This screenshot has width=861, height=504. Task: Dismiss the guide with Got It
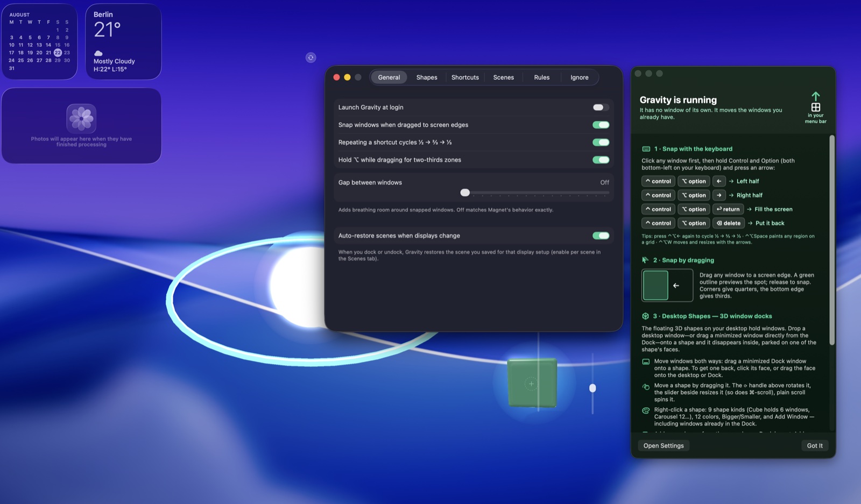tap(815, 446)
